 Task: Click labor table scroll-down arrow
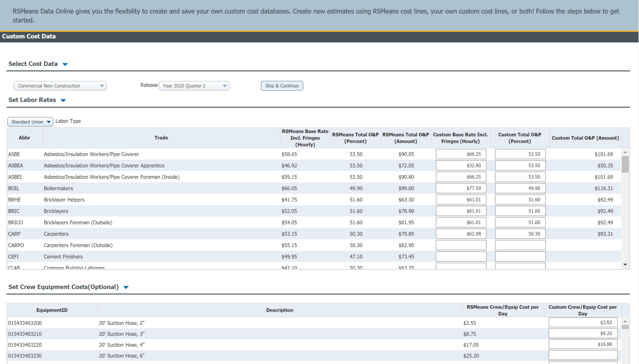625,264
